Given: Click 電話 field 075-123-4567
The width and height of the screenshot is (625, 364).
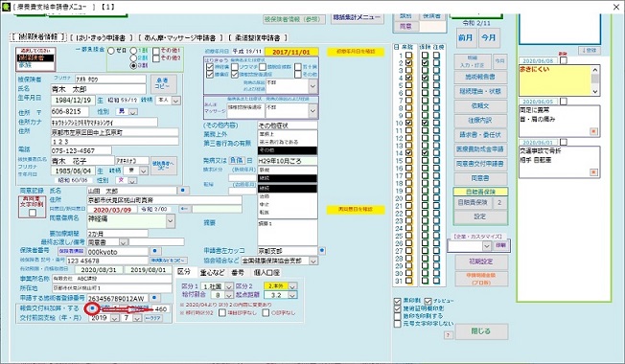Looking at the screenshot, I should pyautogui.click(x=81, y=150).
